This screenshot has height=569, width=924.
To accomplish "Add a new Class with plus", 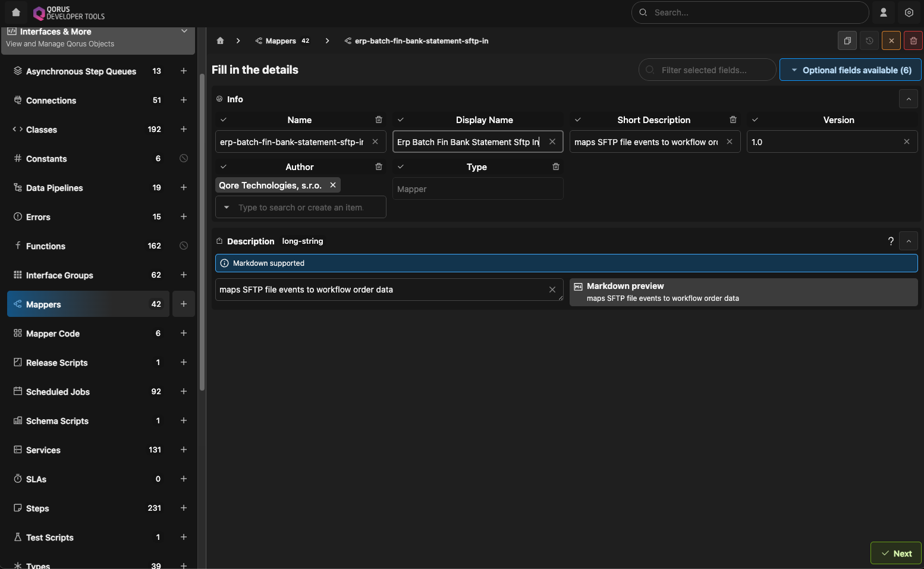I will coord(184,129).
